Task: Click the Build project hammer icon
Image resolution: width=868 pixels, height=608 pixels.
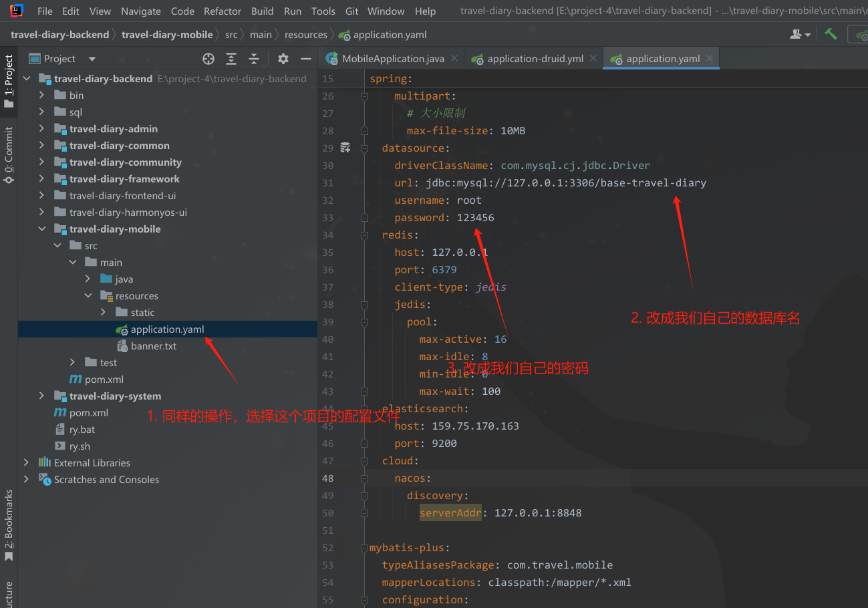Action: pyautogui.click(x=831, y=34)
